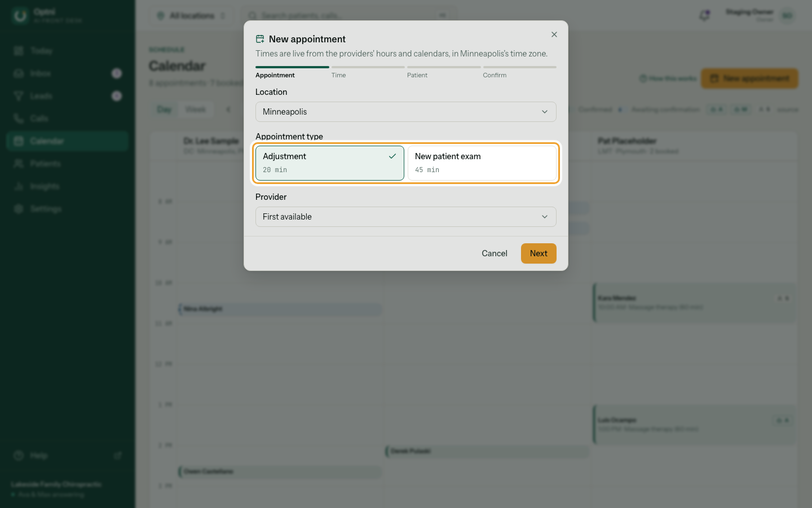Screen dimensions: 812x508
Task: Open the Owen Castellano appointment block
Action: (280, 472)
